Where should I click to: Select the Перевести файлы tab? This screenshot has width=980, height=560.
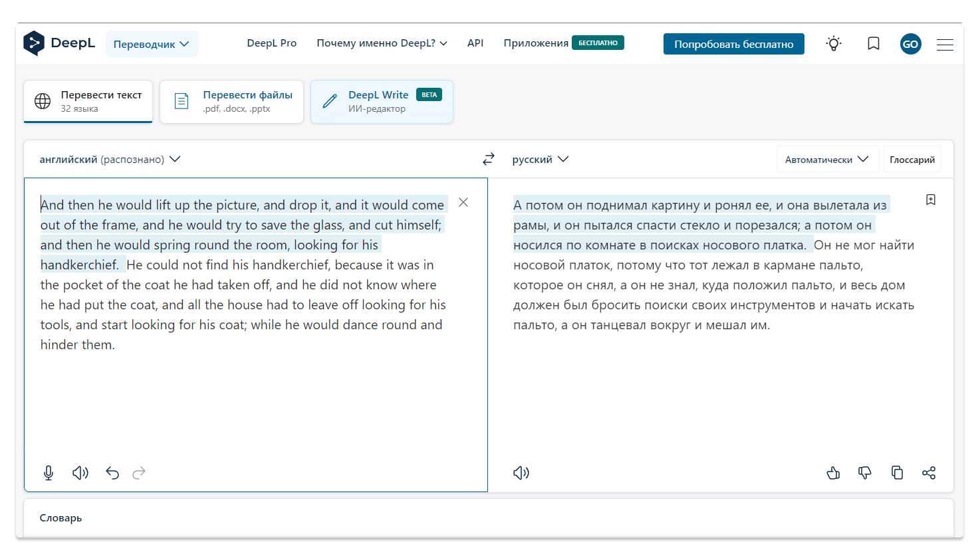(x=232, y=102)
